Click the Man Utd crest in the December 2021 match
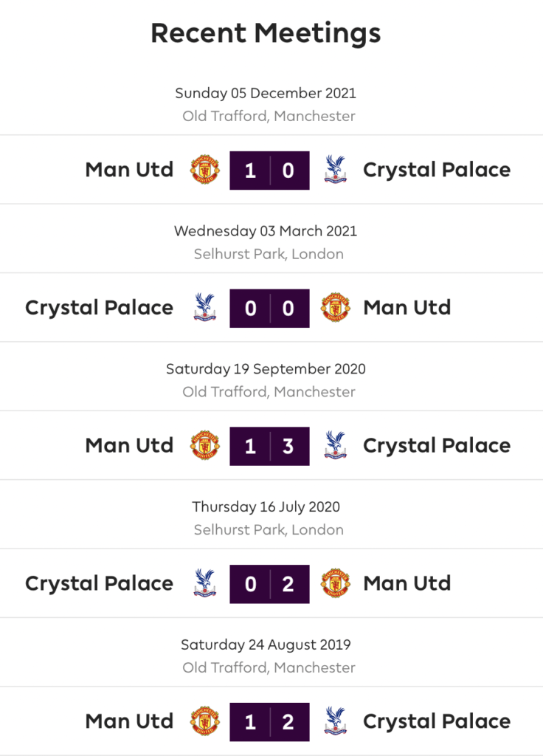This screenshot has height=756, width=543. (x=205, y=170)
